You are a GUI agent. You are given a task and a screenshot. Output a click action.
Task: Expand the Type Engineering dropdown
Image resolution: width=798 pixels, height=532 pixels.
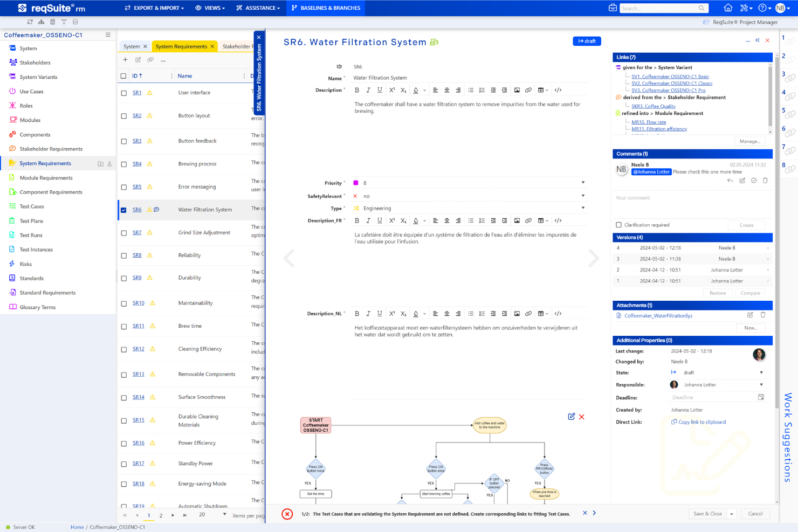tap(583, 208)
